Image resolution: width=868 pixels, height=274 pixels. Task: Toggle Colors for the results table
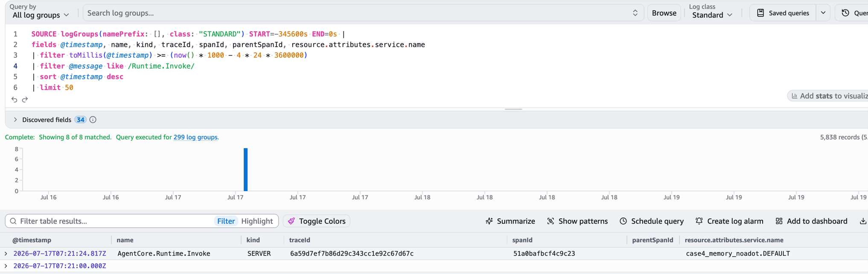click(317, 221)
